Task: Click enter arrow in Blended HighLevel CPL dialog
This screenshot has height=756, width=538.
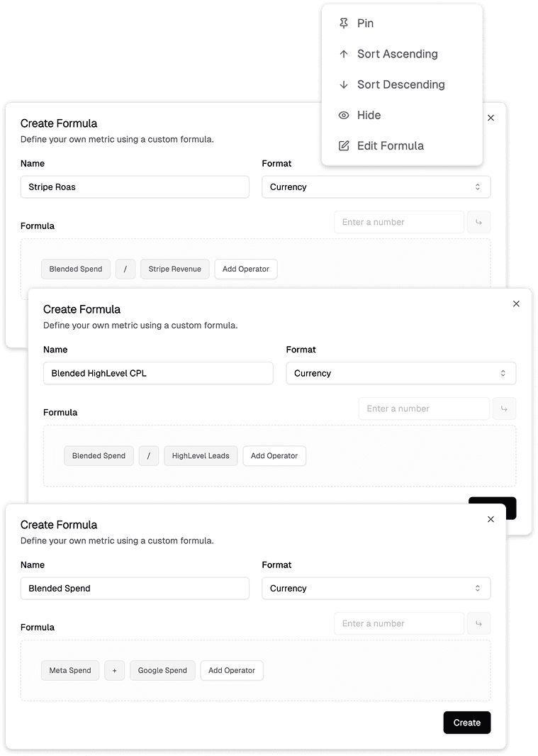Action: (x=504, y=408)
